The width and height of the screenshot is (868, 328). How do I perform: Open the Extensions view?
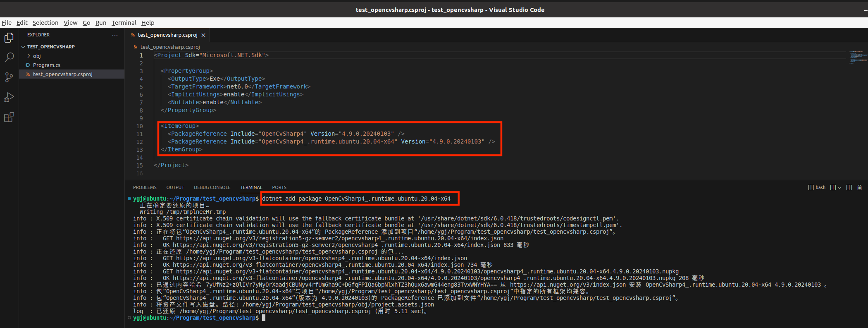click(9, 117)
